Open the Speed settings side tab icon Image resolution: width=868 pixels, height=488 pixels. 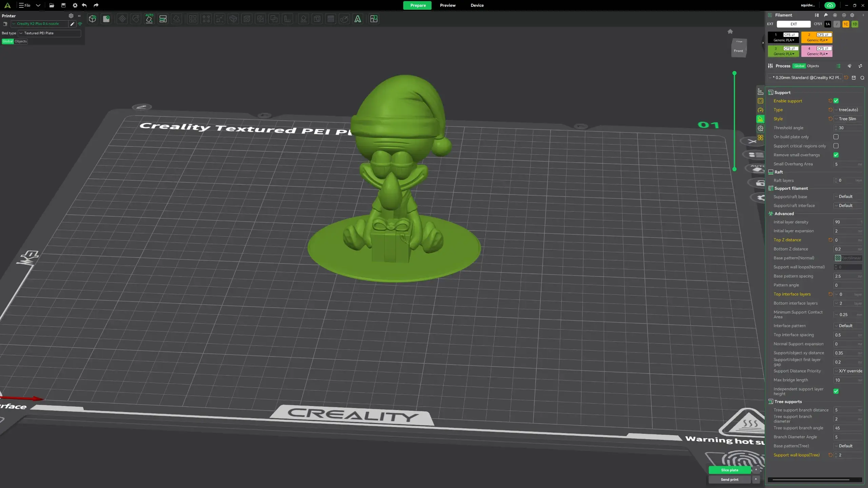[761, 110]
